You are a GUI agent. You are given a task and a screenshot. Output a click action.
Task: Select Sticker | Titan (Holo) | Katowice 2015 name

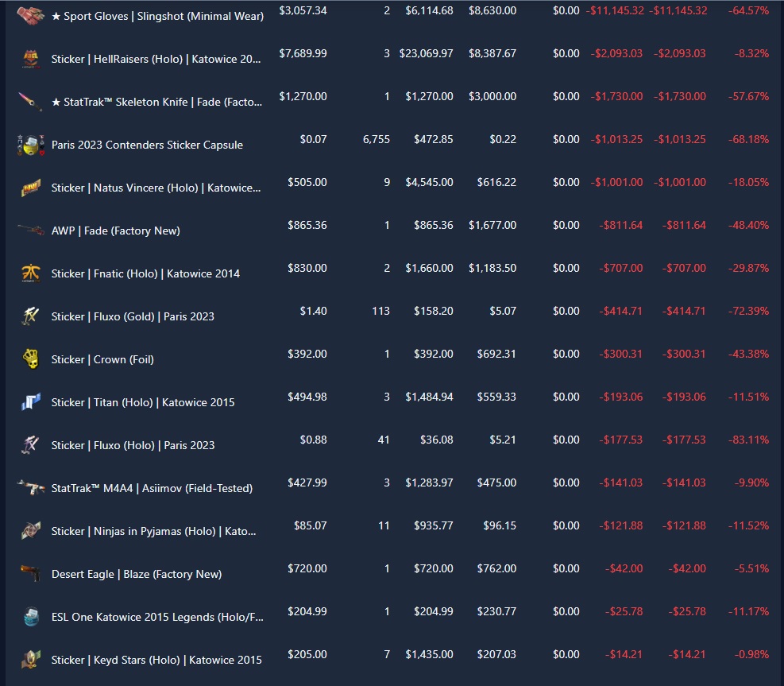[143, 403]
